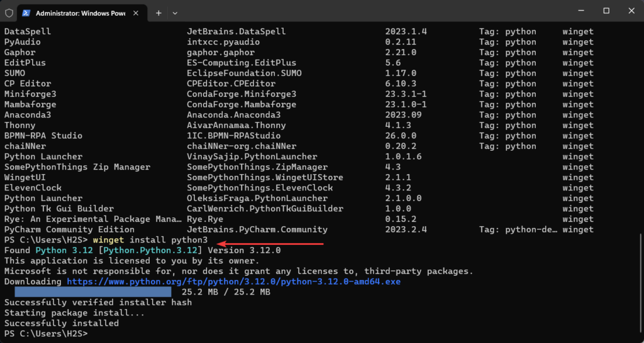Click 'Tag: python-de…' in PyCharm row
The height and width of the screenshot is (343, 644).
(x=518, y=230)
